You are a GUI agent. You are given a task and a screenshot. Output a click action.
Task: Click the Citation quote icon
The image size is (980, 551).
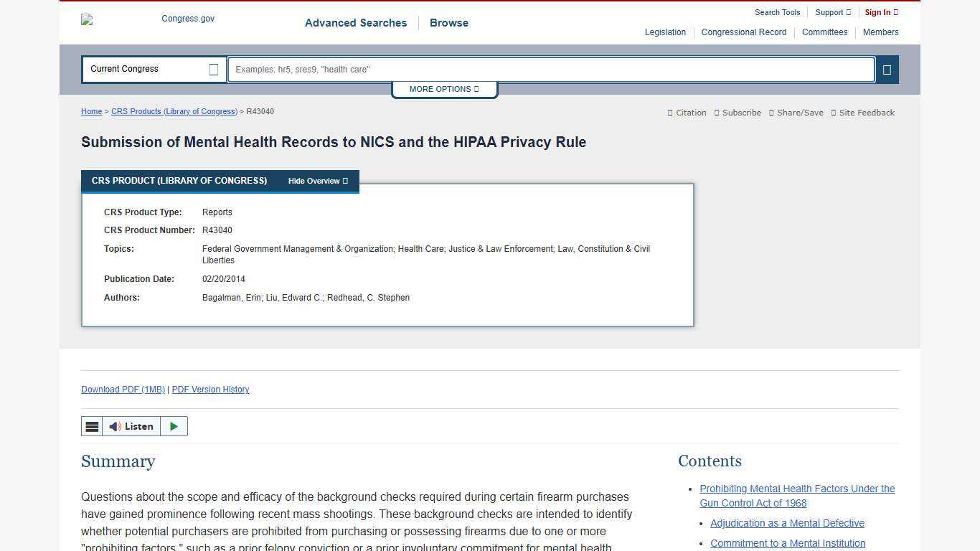669,113
